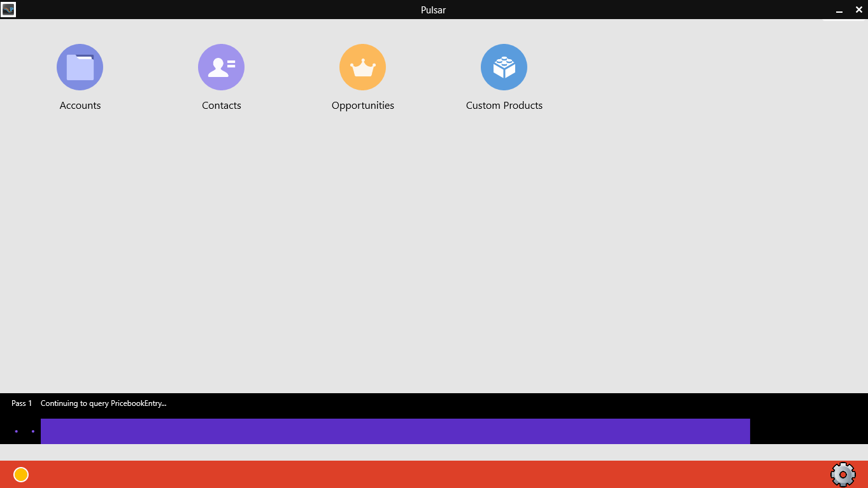Click the "Pass 1" sync status text

pos(22,403)
